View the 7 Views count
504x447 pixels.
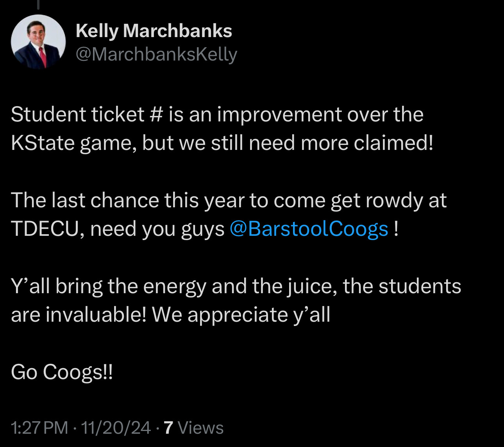coord(194,427)
